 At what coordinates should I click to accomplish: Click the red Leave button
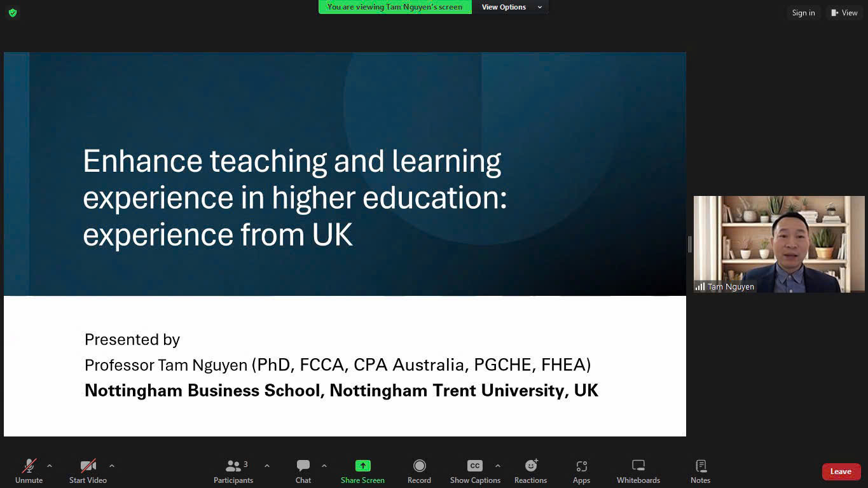[841, 471]
